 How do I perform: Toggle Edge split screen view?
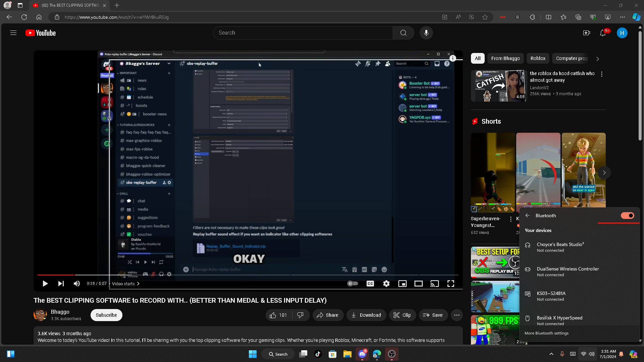click(x=549, y=17)
